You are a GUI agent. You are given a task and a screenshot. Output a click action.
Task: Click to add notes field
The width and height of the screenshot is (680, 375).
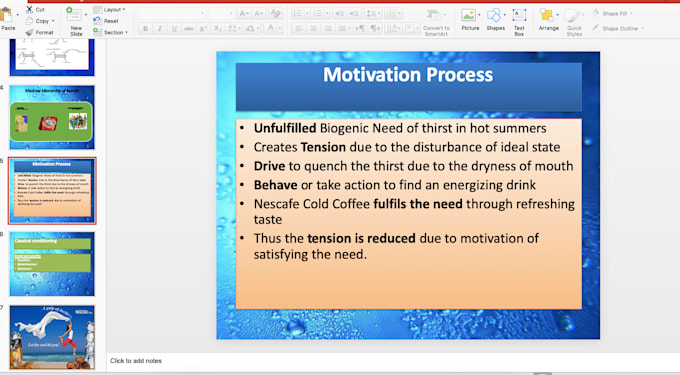(136, 361)
